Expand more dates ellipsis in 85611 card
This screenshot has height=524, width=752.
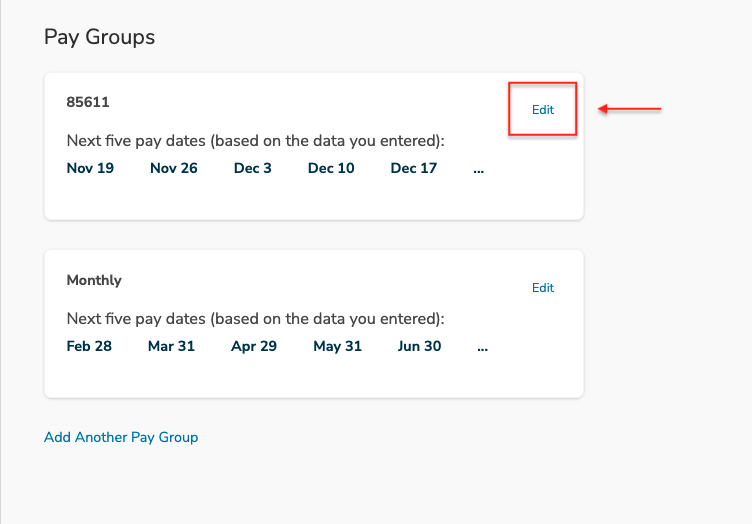(478, 170)
